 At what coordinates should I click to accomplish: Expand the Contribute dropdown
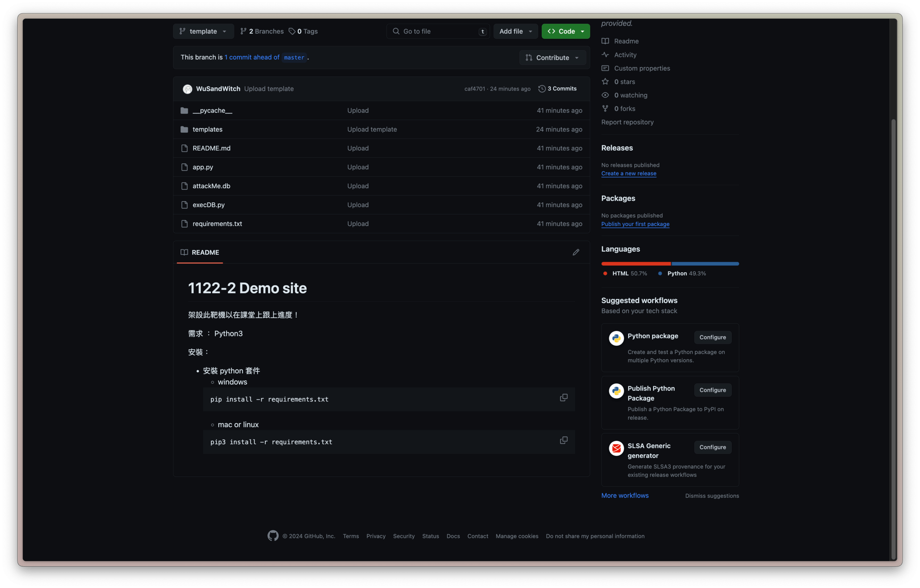point(552,57)
